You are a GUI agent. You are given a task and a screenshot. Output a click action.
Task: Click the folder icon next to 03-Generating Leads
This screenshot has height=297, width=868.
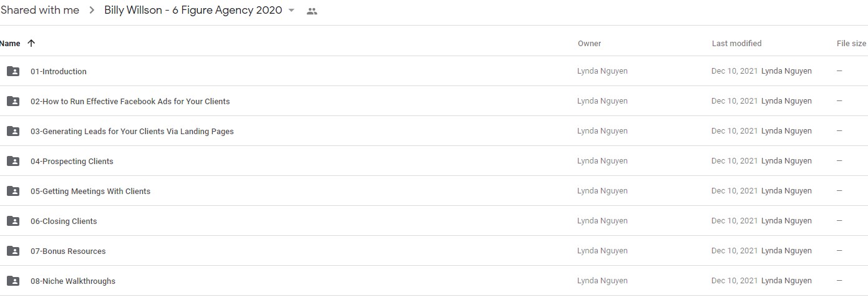pyautogui.click(x=12, y=131)
